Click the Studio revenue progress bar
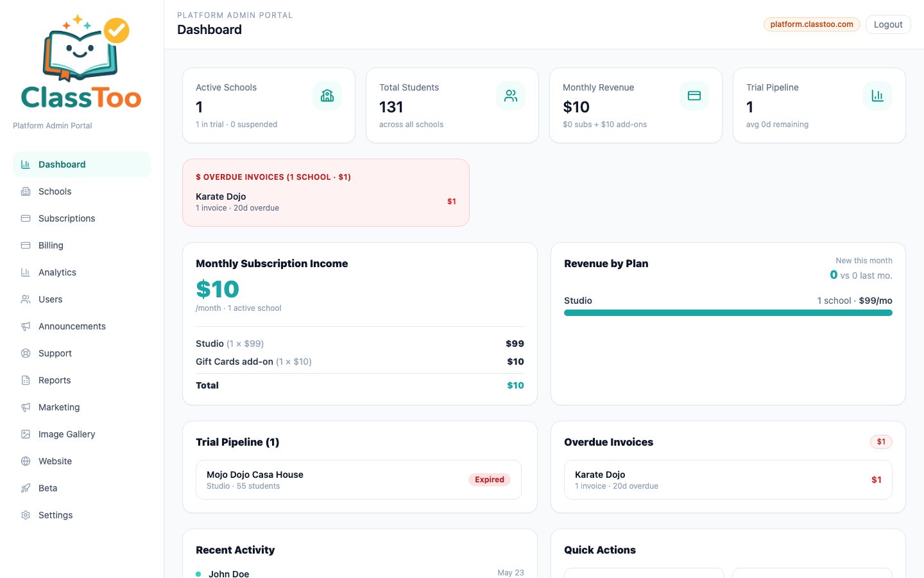The height and width of the screenshot is (578, 924). coord(728,313)
